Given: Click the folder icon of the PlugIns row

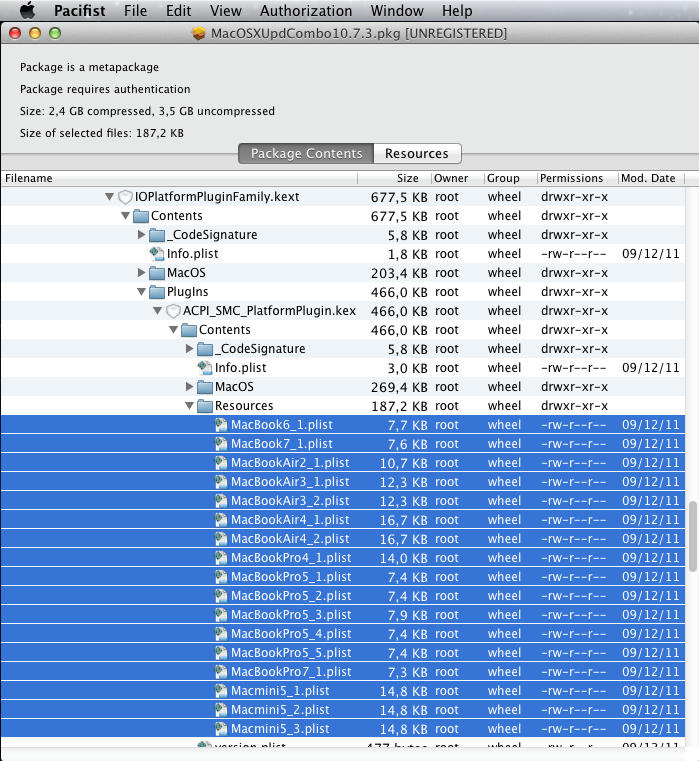Looking at the screenshot, I should (x=157, y=292).
